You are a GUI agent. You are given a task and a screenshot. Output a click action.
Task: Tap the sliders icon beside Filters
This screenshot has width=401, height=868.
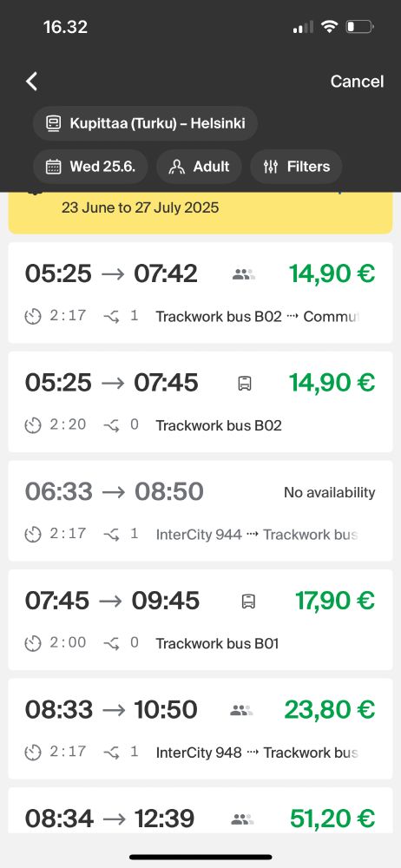(271, 167)
